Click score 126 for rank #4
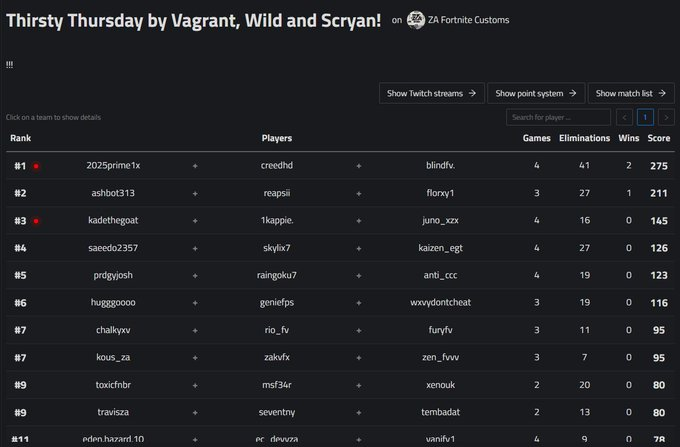 [659, 248]
